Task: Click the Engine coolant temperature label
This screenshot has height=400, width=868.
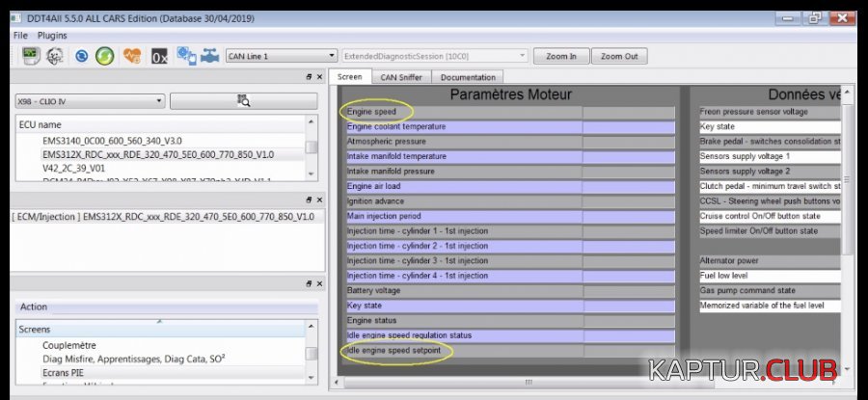Action: pyautogui.click(x=395, y=126)
